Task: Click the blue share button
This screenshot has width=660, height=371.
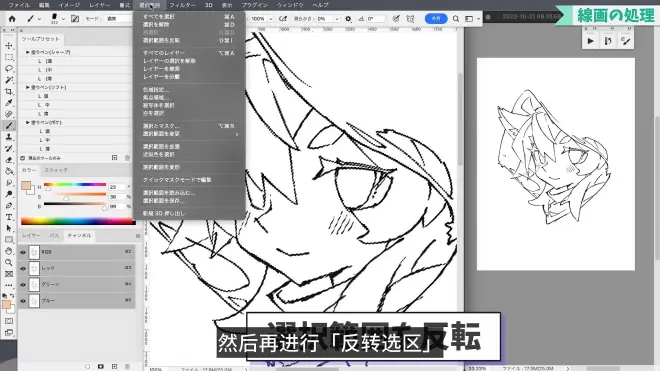Action: (436, 19)
